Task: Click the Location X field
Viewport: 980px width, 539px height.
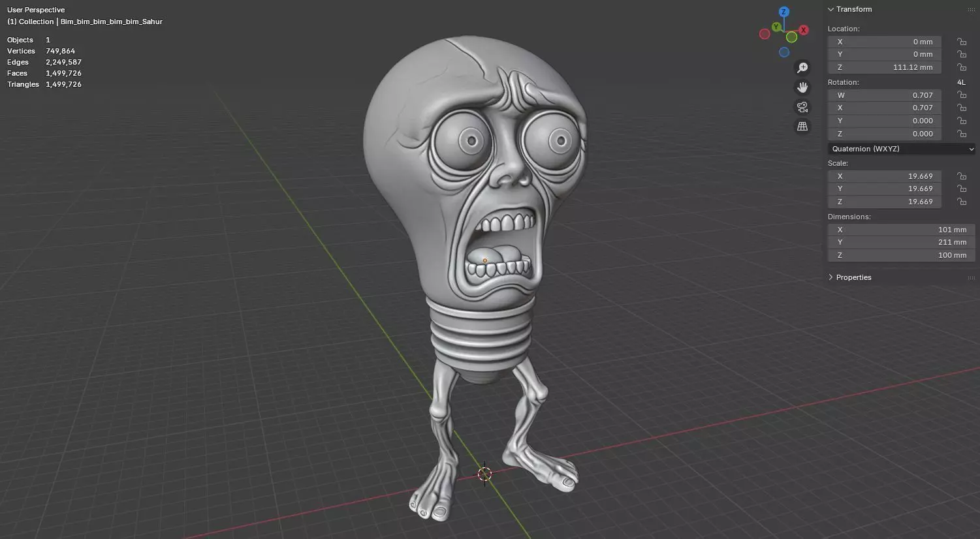Action: pyautogui.click(x=885, y=42)
